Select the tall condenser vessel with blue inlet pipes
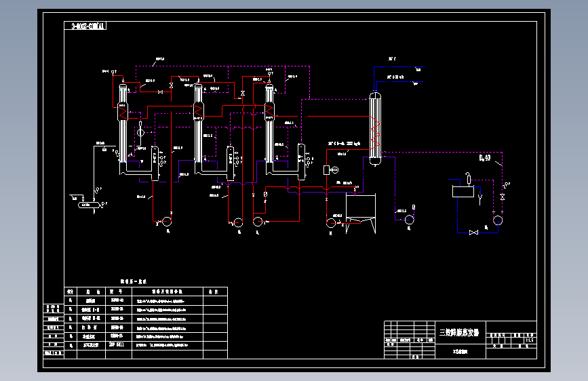Viewport: 588px width, 381px height. (x=375, y=128)
